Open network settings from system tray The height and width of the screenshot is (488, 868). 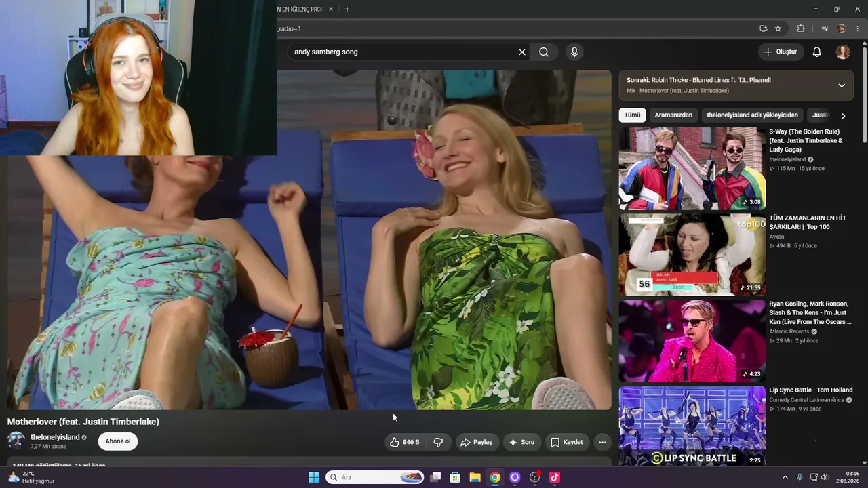(814, 477)
